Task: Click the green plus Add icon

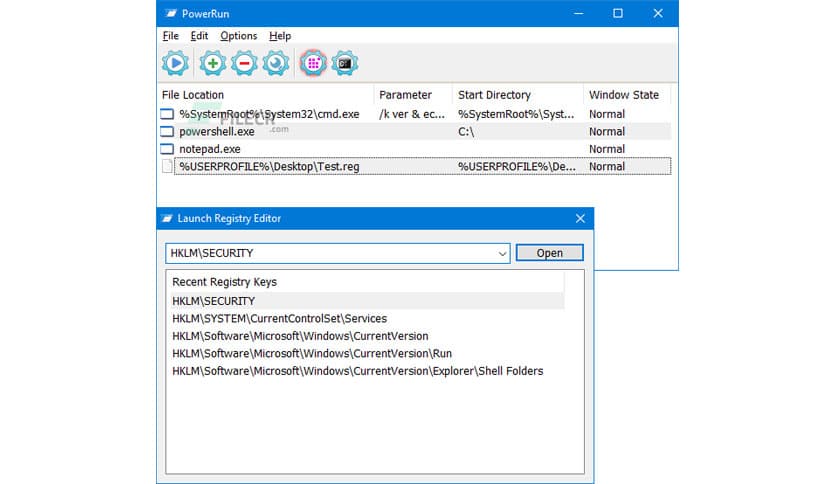Action: (x=212, y=63)
